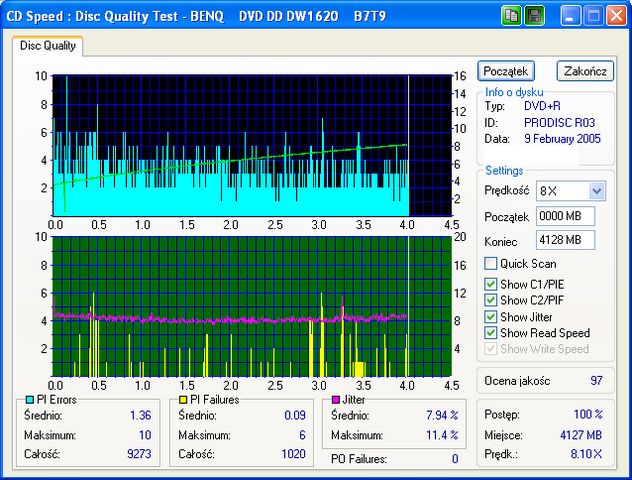
Task: Click the Zakończ button
Action: coord(585,71)
